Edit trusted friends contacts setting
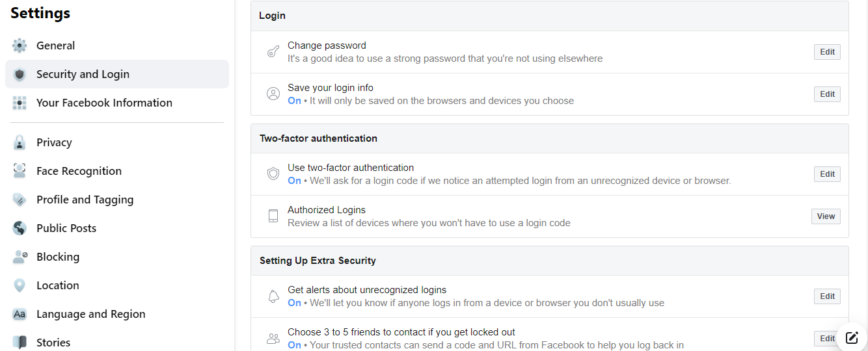This screenshot has height=351, width=868. [827, 339]
